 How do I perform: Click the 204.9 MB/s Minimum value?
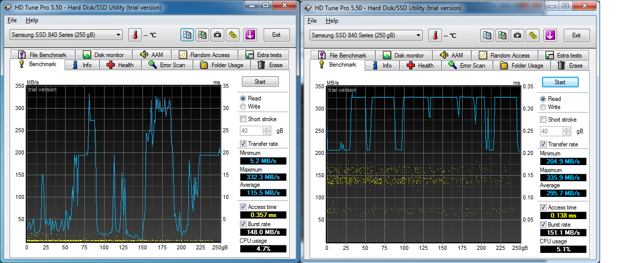563,162
